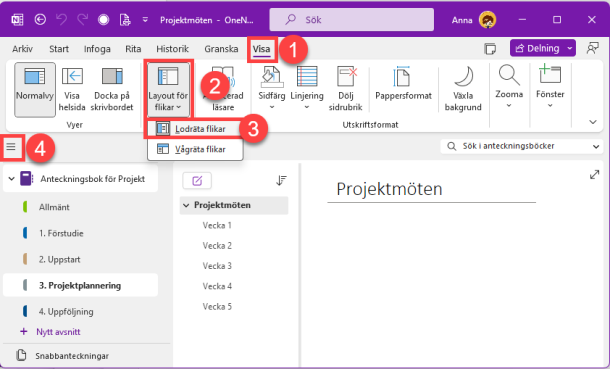Open the Allmänt section
Image resolution: width=610 pixels, height=369 pixels.
[54, 207]
